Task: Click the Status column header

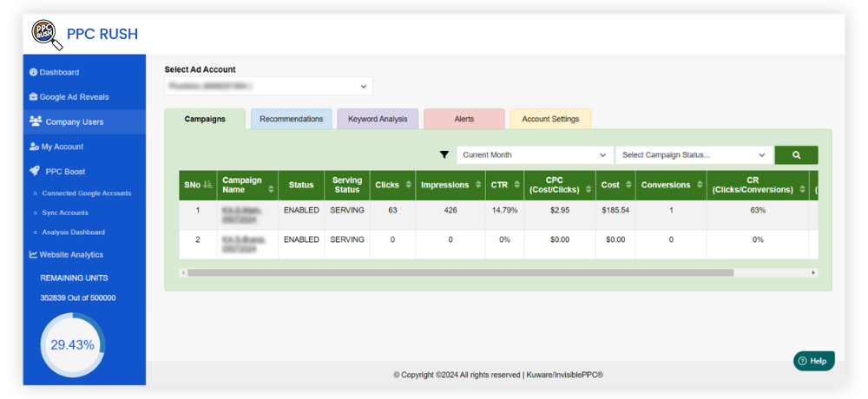Action: coord(301,185)
